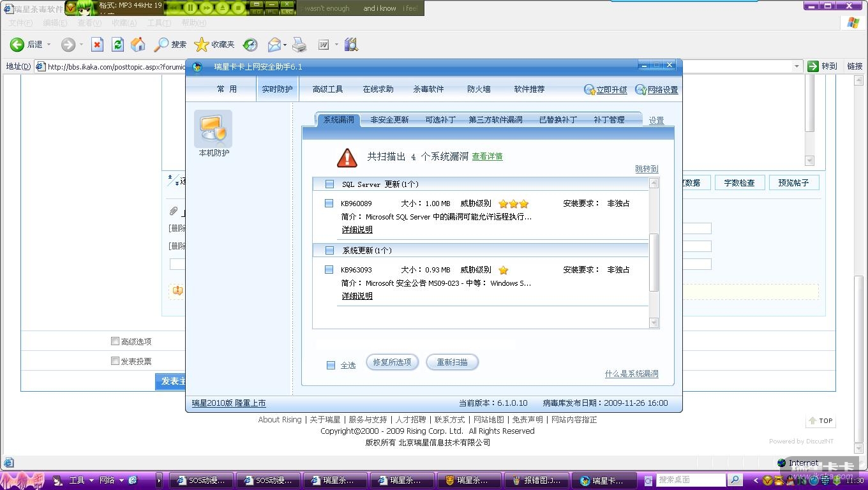Stop playback in the music player
This screenshot has width=868, height=490.
coord(238,8)
